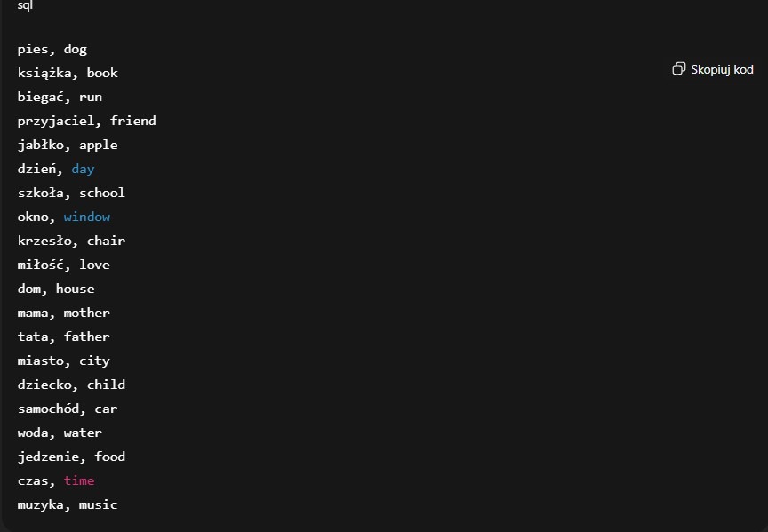Click the line jedzenie, food

[71, 457]
